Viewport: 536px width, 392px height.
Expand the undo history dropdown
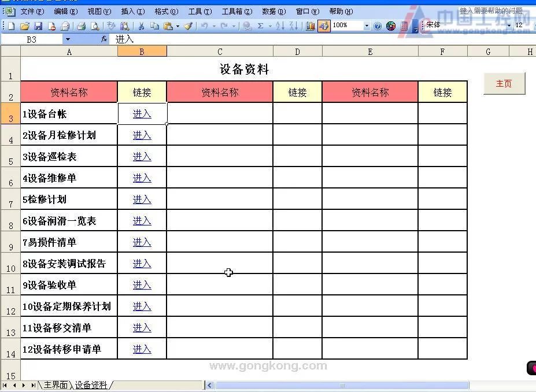[x=214, y=25]
